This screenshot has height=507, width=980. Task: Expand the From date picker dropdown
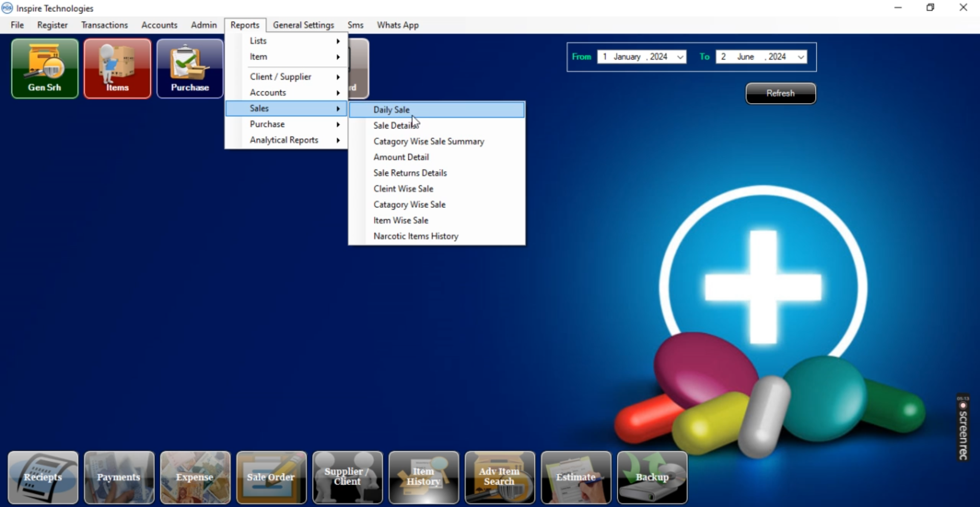tap(680, 57)
